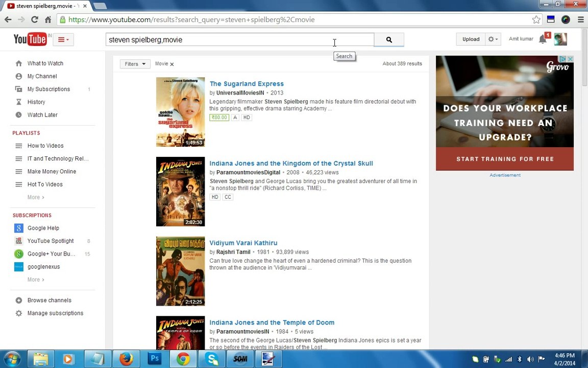This screenshot has width=588, height=368.
Task: Open the settings gear dropdown
Action: pos(493,39)
